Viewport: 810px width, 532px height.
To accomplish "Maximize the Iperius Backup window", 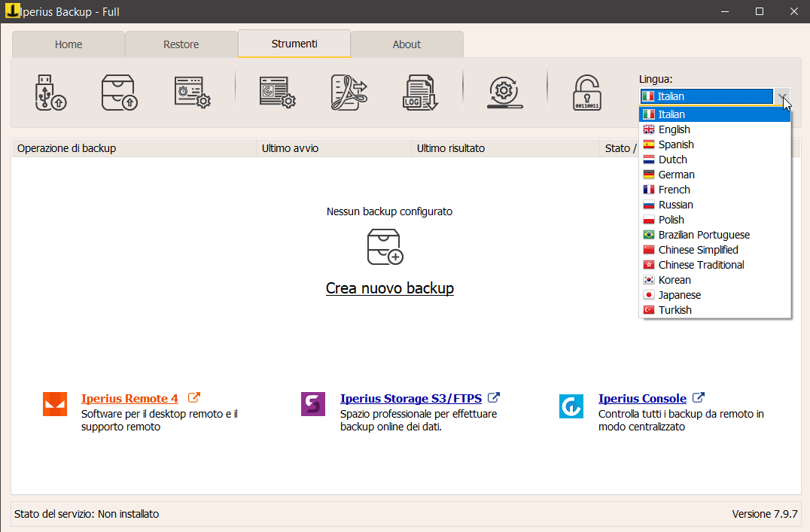I will click(x=760, y=11).
